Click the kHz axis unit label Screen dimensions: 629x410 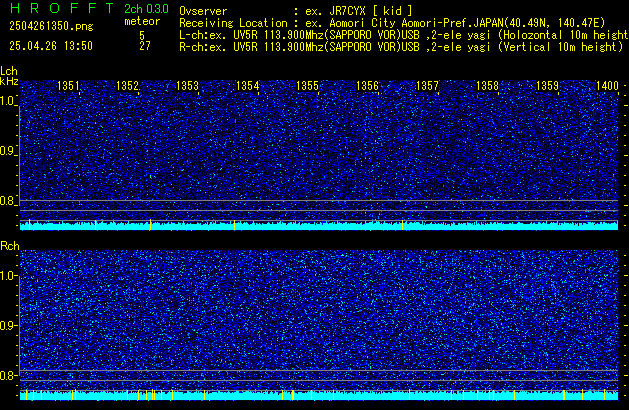9,81
